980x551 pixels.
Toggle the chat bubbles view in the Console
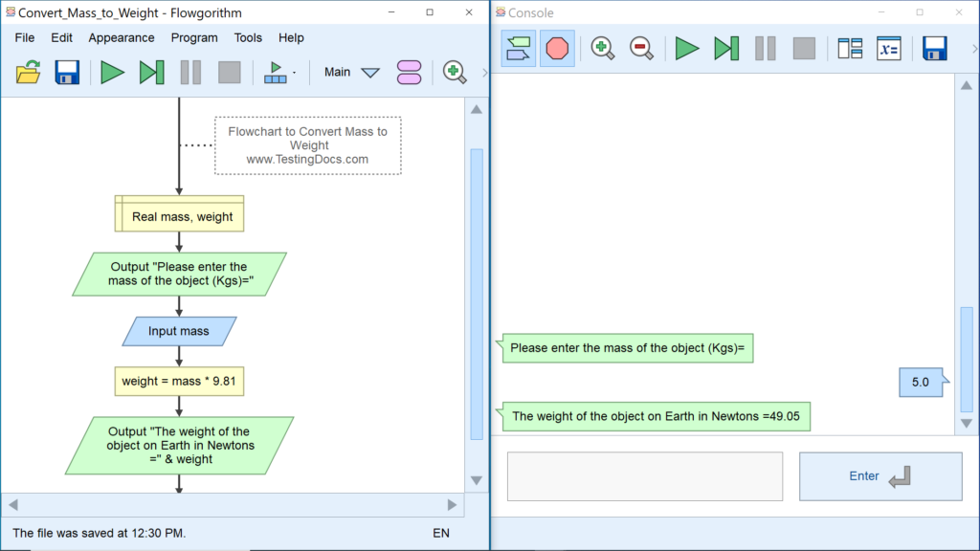(518, 48)
